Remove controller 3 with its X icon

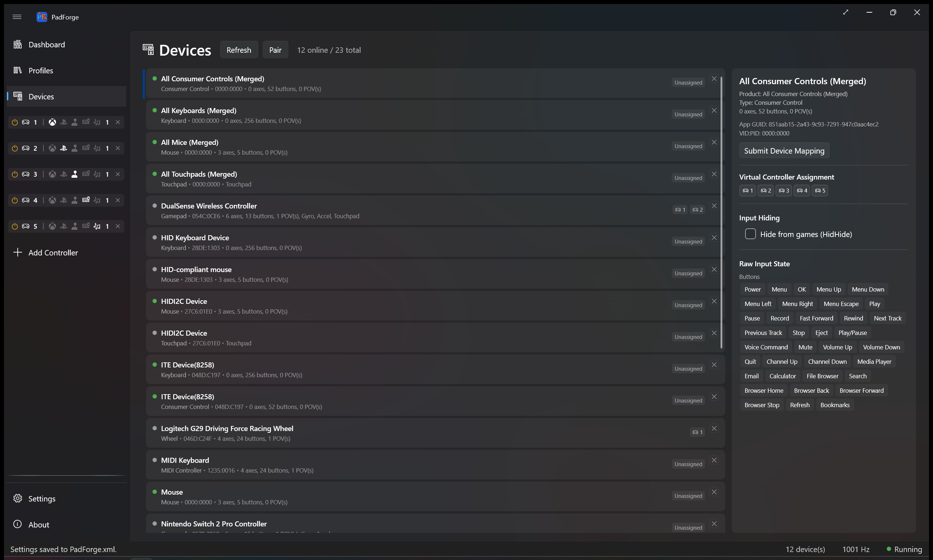tap(118, 175)
